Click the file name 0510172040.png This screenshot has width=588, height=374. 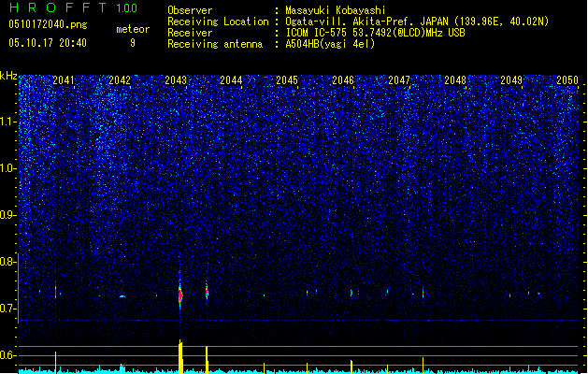pos(48,24)
